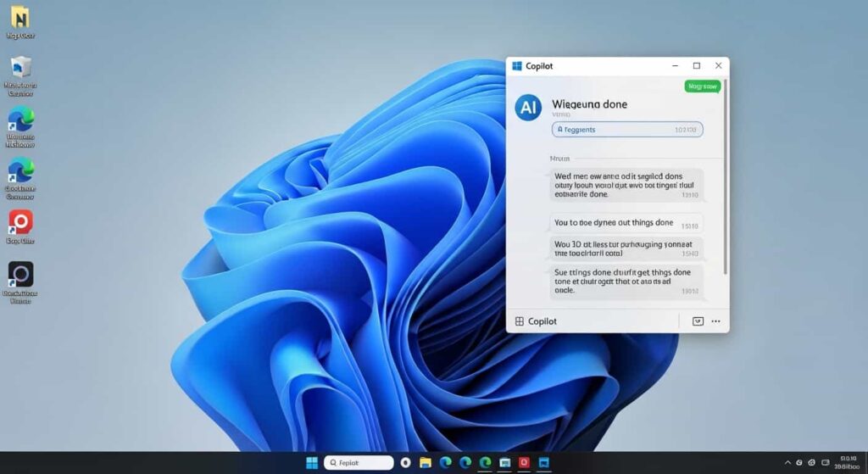This screenshot has height=474, width=868.
Task: Click the taskbar search box
Action: click(359, 462)
